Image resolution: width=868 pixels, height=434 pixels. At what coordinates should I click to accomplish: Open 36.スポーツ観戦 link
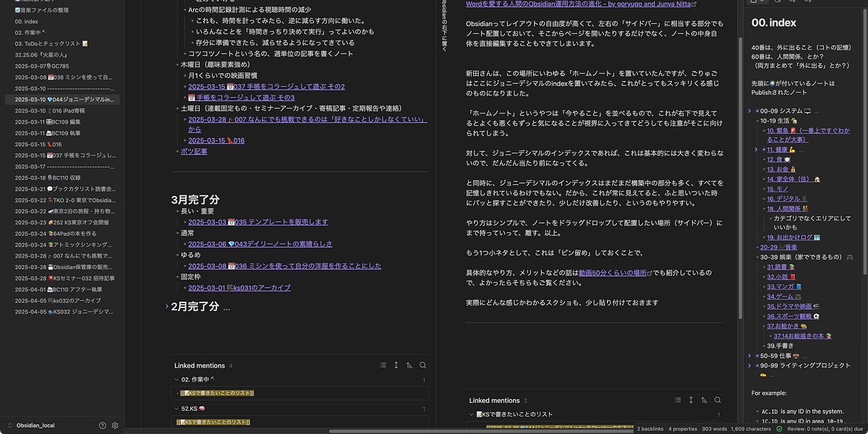pyautogui.click(x=793, y=316)
